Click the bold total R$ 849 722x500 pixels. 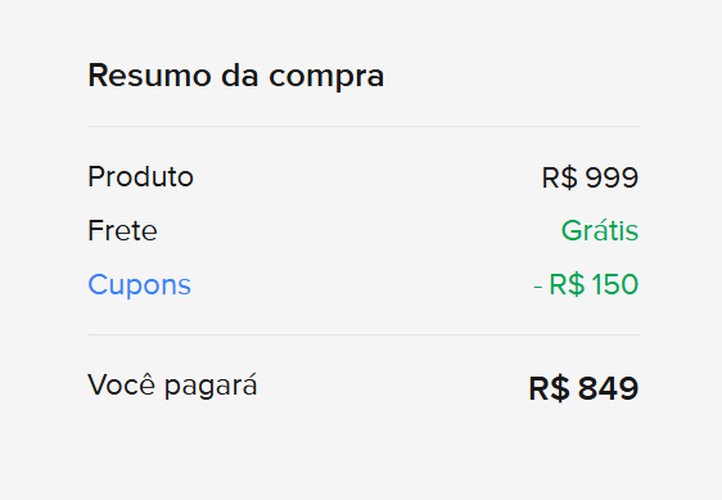pos(583,388)
